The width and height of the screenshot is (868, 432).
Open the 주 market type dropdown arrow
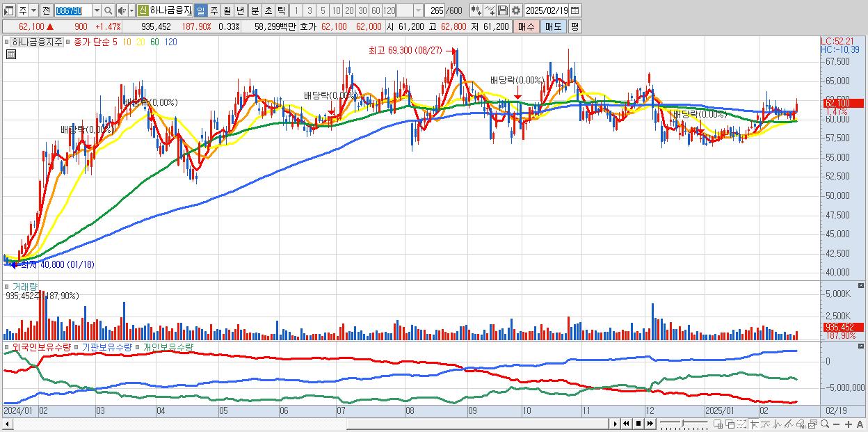33,10
